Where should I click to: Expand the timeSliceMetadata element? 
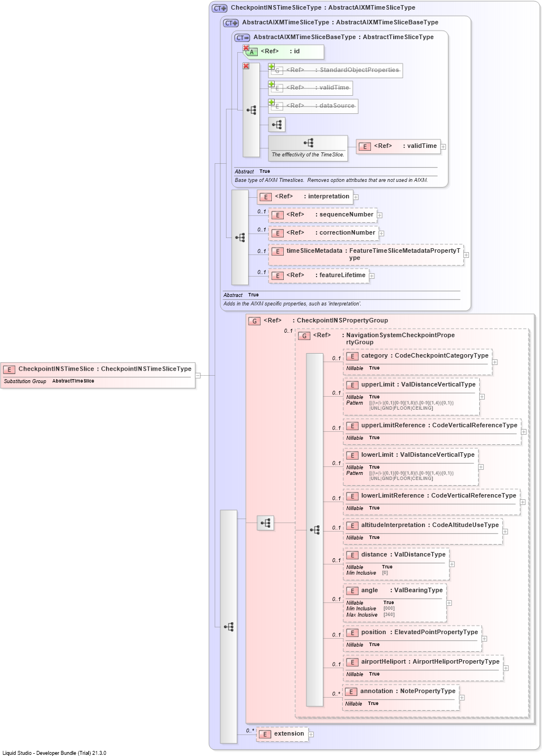pos(467,255)
